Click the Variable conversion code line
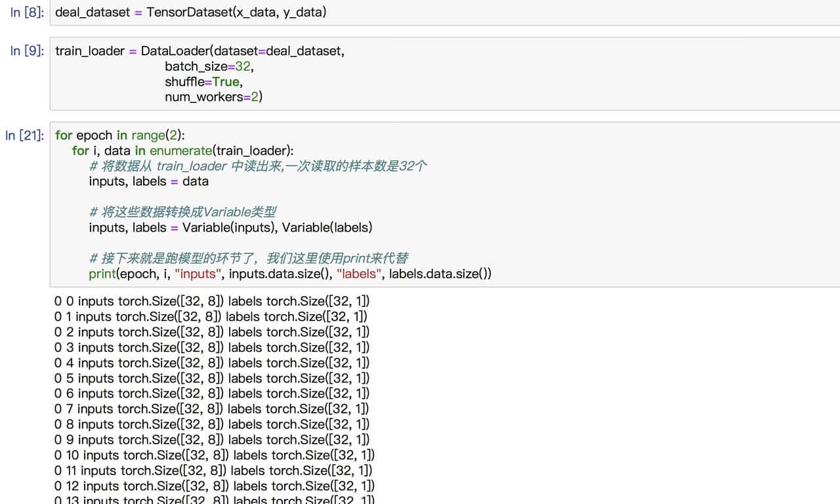 [x=230, y=227]
